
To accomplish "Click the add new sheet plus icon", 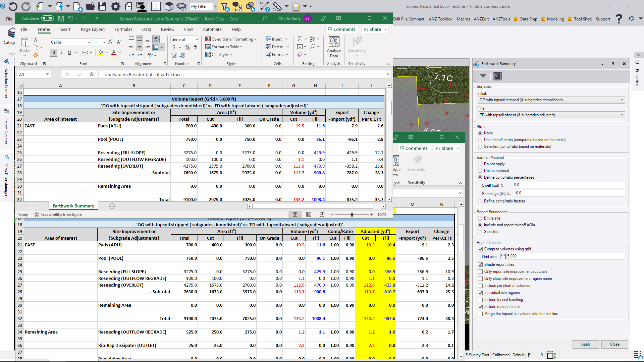I will pos(112,206).
